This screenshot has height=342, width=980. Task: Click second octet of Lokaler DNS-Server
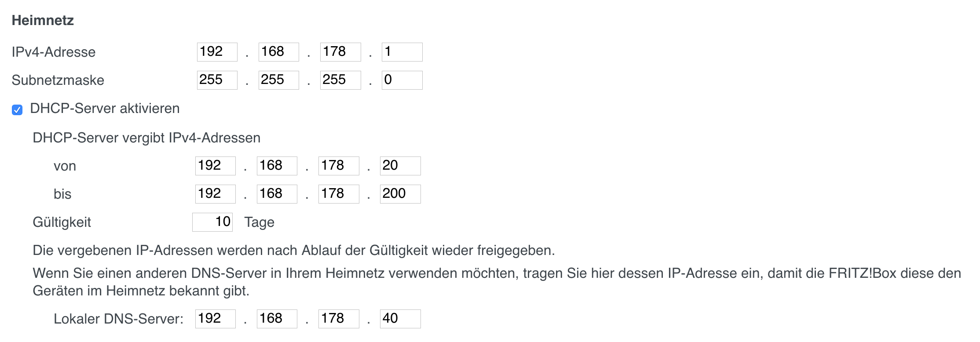277,319
